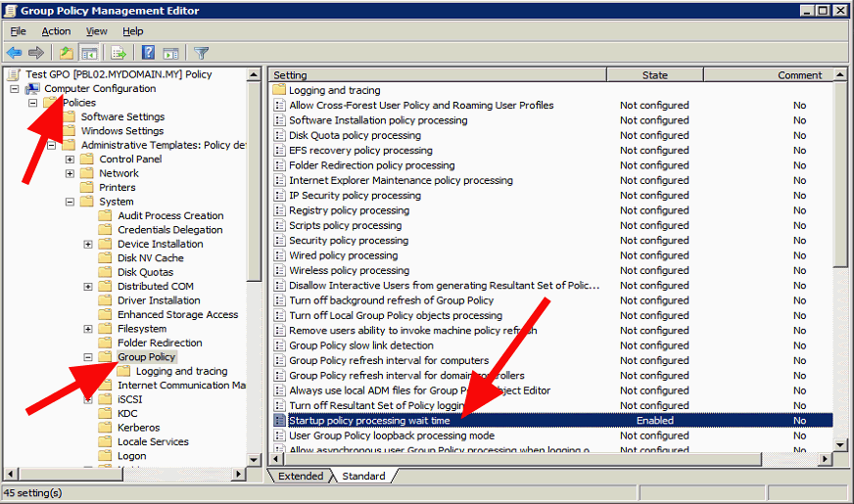The image size is (854, 504).
Task: Open the Action menu
Action: (56, 31)
